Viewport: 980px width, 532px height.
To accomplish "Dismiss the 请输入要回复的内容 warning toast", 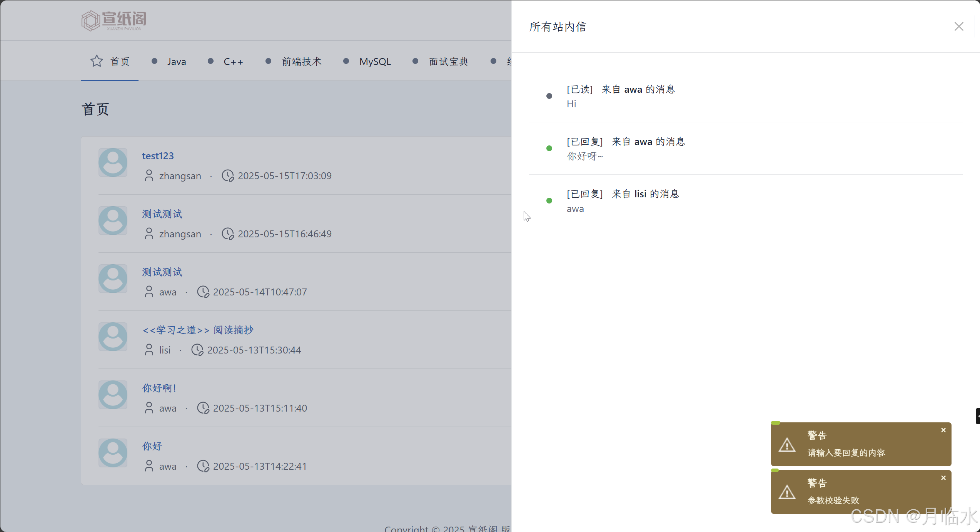I will 943,430.
